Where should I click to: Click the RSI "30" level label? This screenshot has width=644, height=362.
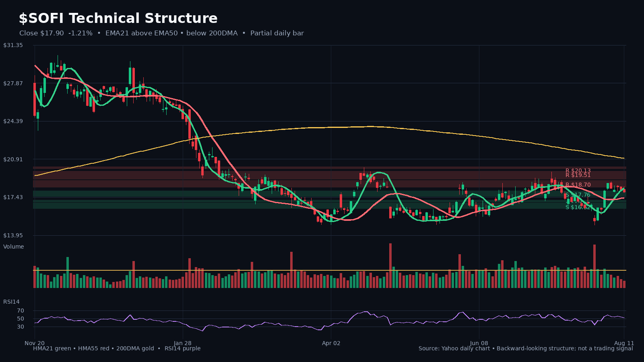click(21, 327)
